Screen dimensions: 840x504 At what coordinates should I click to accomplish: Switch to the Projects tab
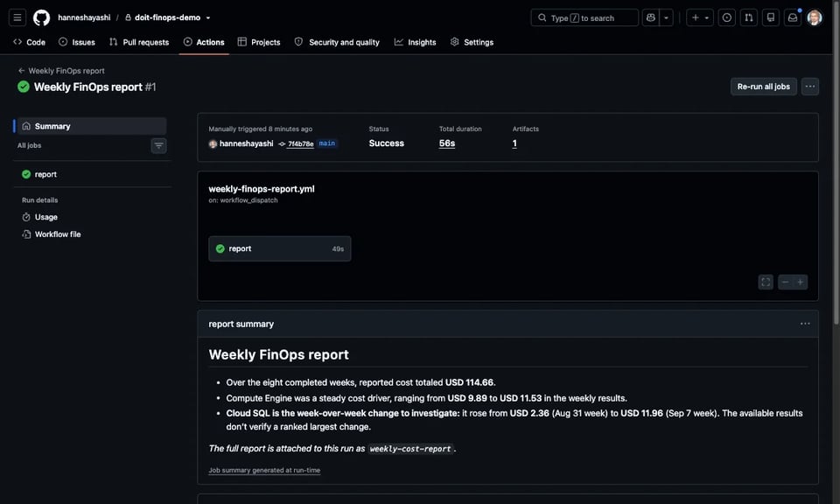(259, 42)
